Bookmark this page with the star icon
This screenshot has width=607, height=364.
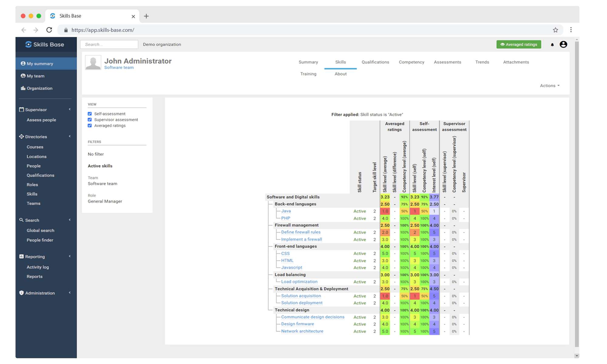coord(555,30)
